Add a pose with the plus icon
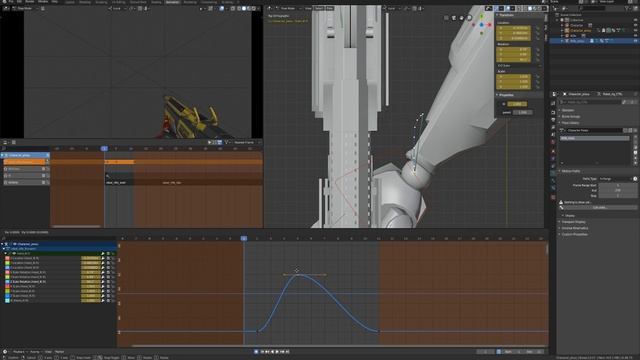This screenshot has width=640, height=360. 636,138
